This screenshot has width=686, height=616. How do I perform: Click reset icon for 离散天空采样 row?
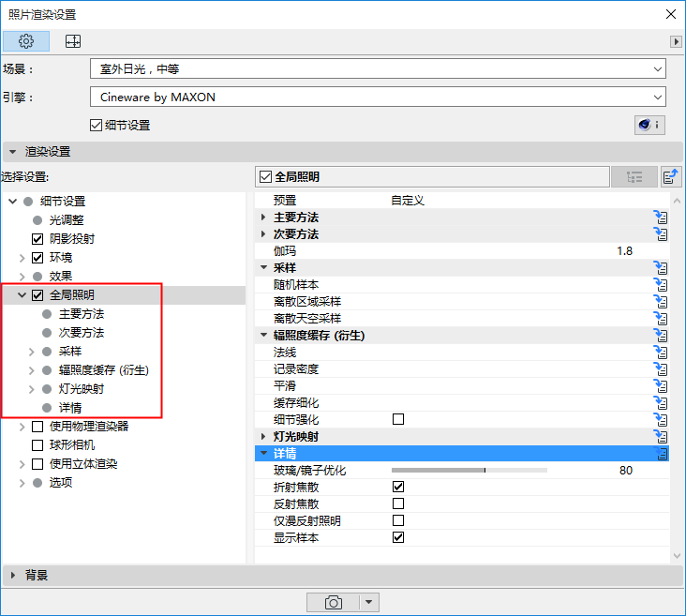661,318
